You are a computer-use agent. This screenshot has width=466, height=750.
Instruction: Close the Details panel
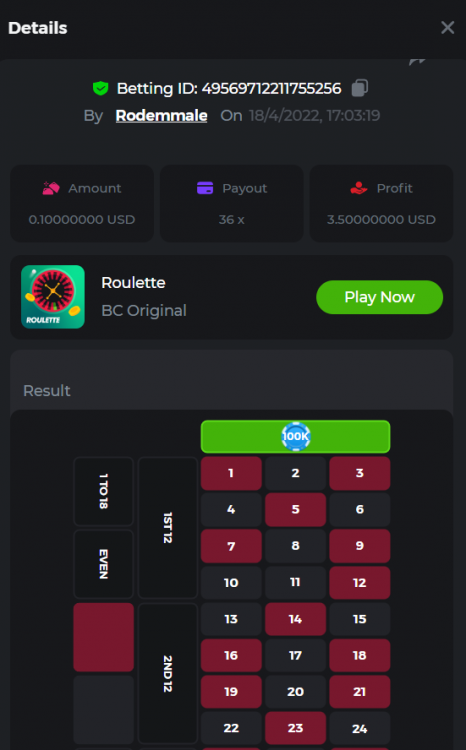[447, 28]
